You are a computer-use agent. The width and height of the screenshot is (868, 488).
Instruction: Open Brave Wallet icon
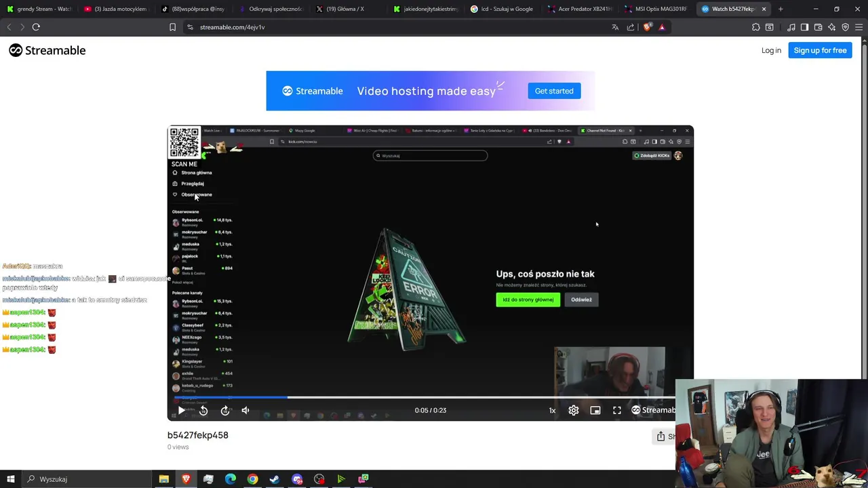(818, 27)
